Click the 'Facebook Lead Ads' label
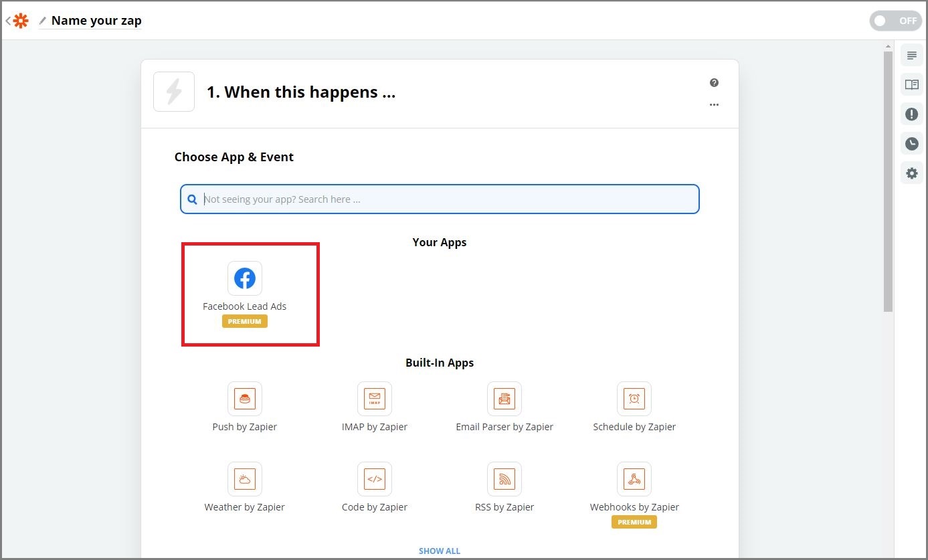The width and height of the screenshot is (928, 560). click(x=245, y=306)
